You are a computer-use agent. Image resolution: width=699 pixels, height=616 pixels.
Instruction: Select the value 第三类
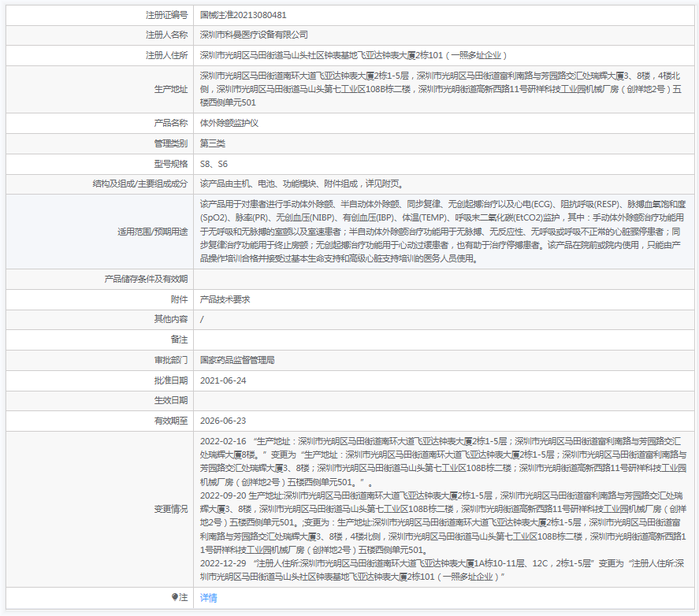point(213,143)
